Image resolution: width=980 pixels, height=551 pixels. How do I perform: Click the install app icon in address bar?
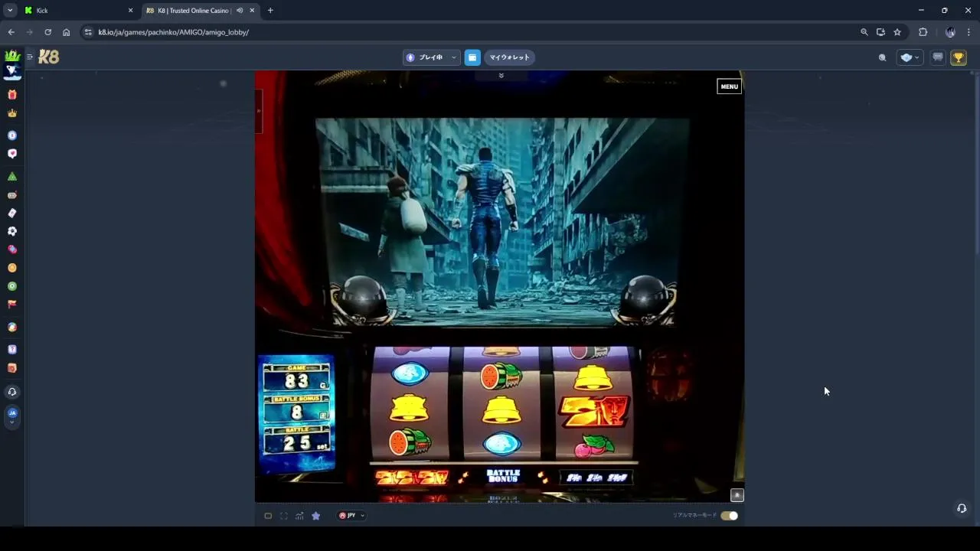click(880, 32)
